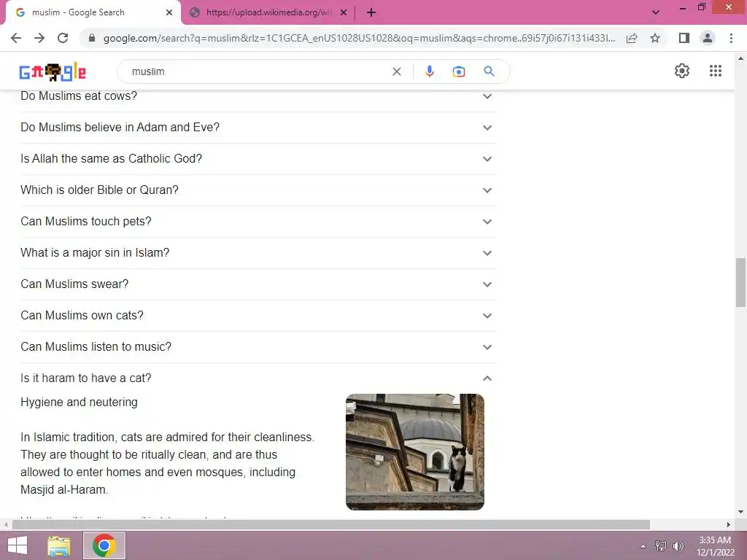Open Google quick settings gear
The width and height of the screenshot is (747, 560).
(x=682, y=71)
